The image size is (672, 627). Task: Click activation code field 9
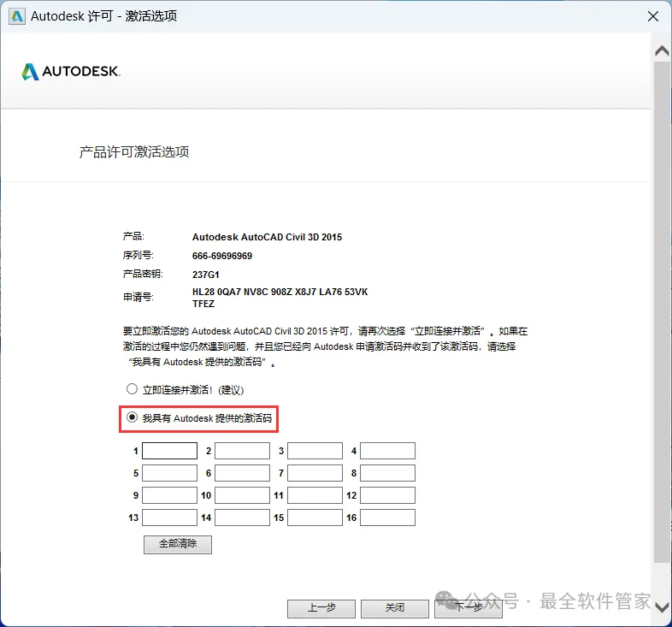coord(170,495)
